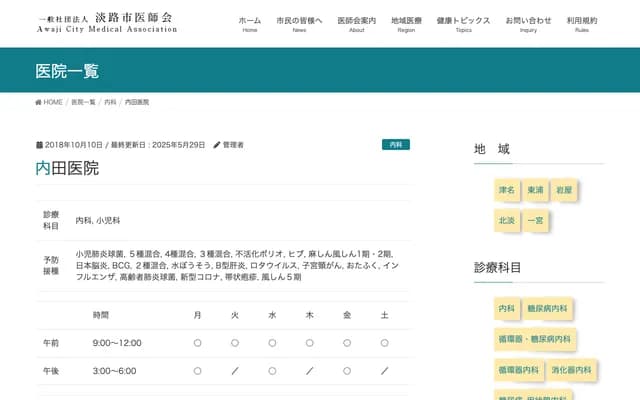Click 医院一覧 in the breadcrumb trail
The image size is (640, 400).
[84, 102]
